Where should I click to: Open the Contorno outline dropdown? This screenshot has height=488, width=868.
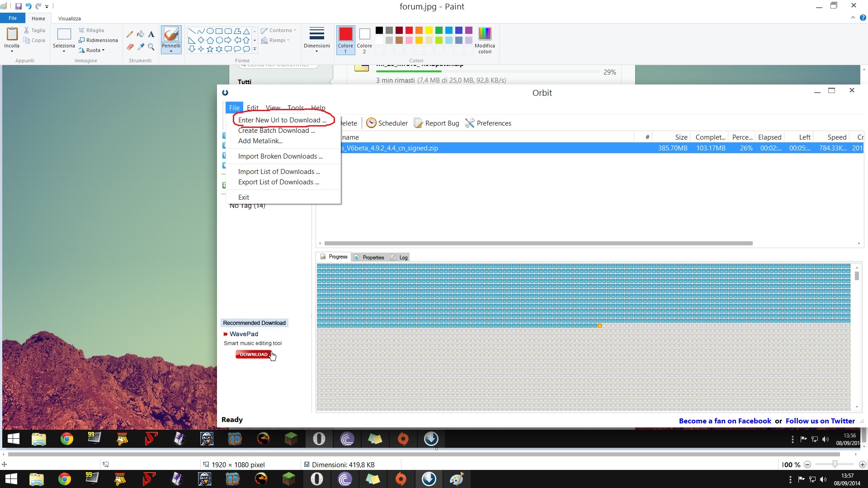point(278,30)
